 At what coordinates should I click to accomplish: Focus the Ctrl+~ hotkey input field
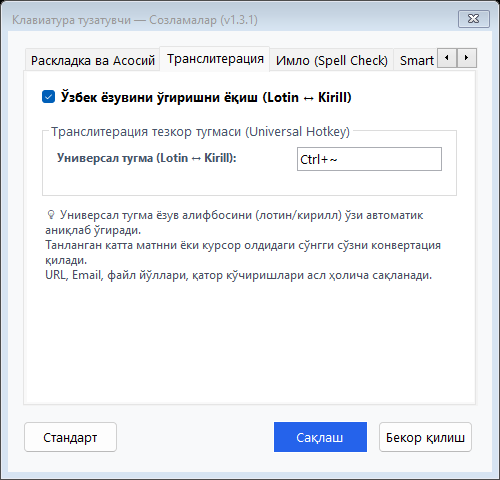[x=369, y=159]
